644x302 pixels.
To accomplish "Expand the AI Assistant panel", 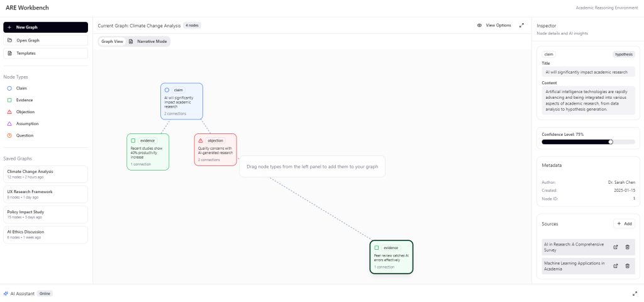I will (x=635, y=293).
